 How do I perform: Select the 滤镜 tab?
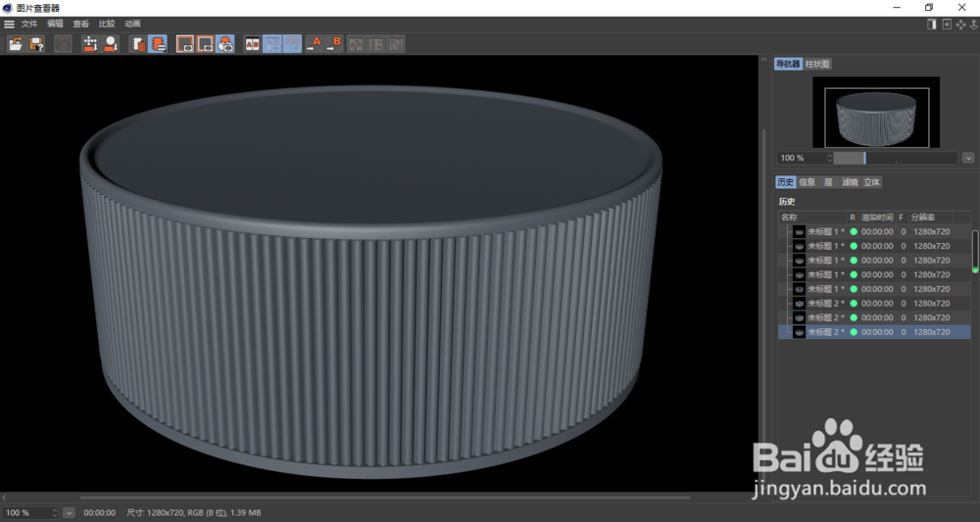click(x=850, y=182)
